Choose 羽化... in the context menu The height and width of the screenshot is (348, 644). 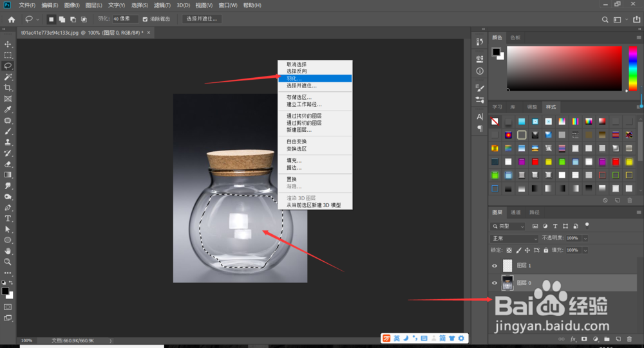pos(315,78)
